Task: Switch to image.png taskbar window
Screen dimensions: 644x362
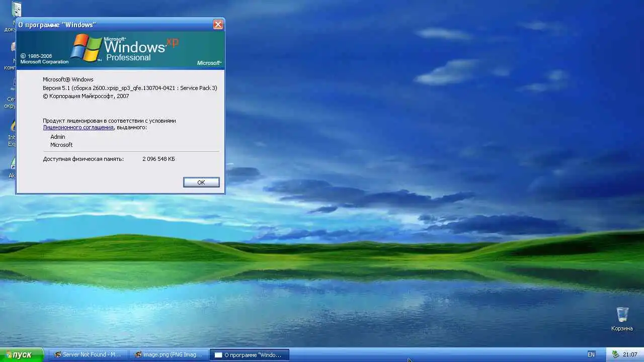Action: pos(168,354)
